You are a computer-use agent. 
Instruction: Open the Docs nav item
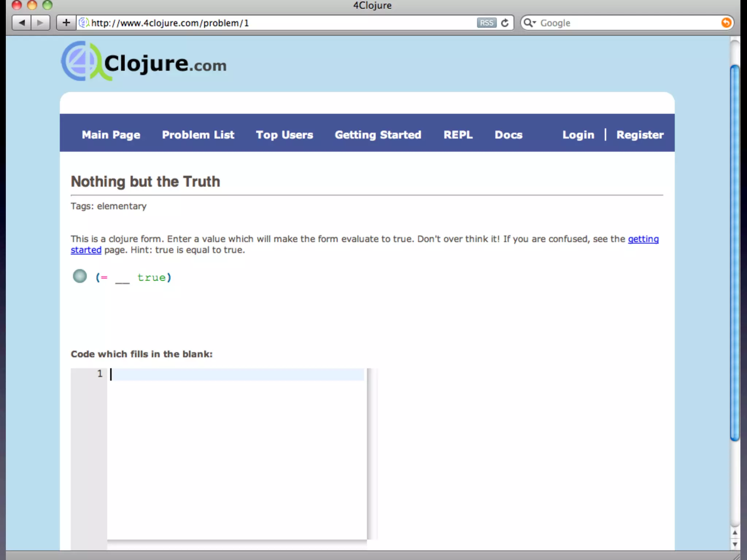click(x=508, y=135)
